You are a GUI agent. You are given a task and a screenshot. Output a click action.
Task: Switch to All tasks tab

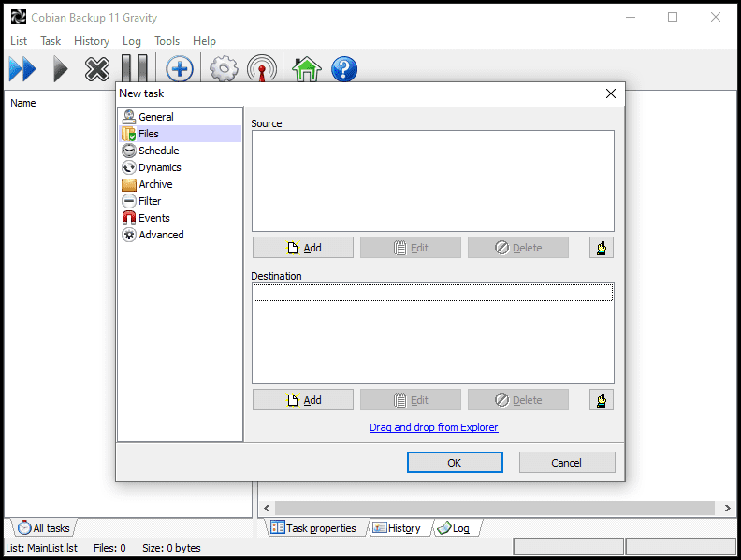coord(43,528)
